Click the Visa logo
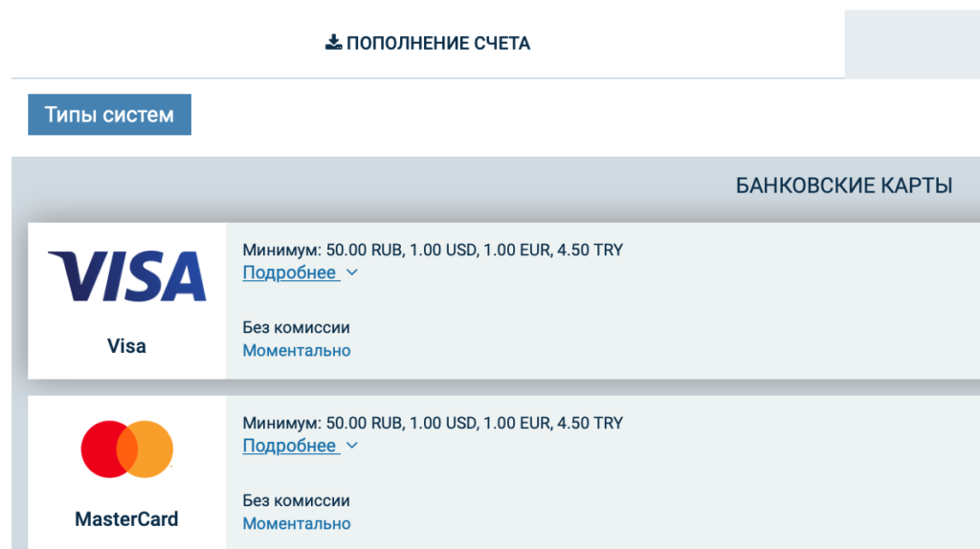Viewport: 980px width, 549px height. [x=127, y=276]
